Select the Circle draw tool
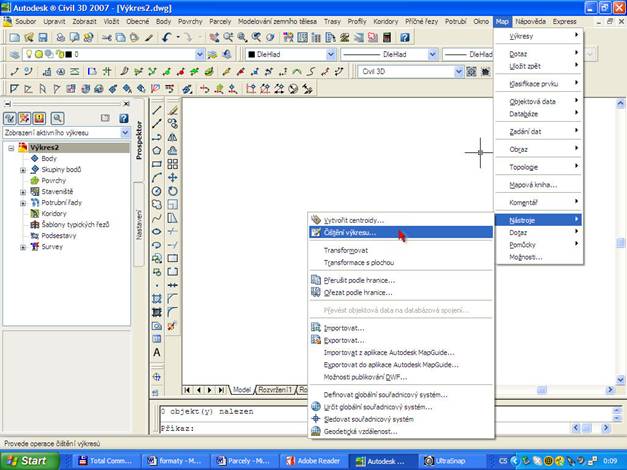 pos(157,191)
